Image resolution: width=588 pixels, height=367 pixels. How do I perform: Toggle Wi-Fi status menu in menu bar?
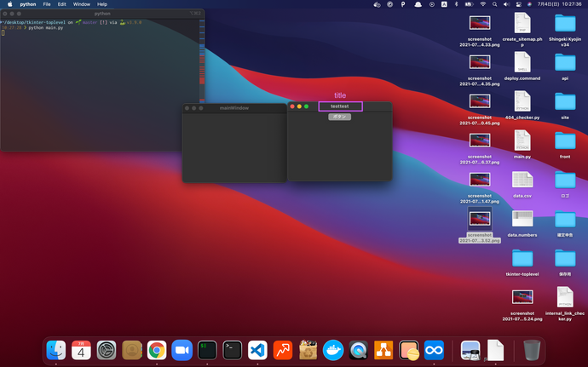pyautogui.click(x=483, y=4)
